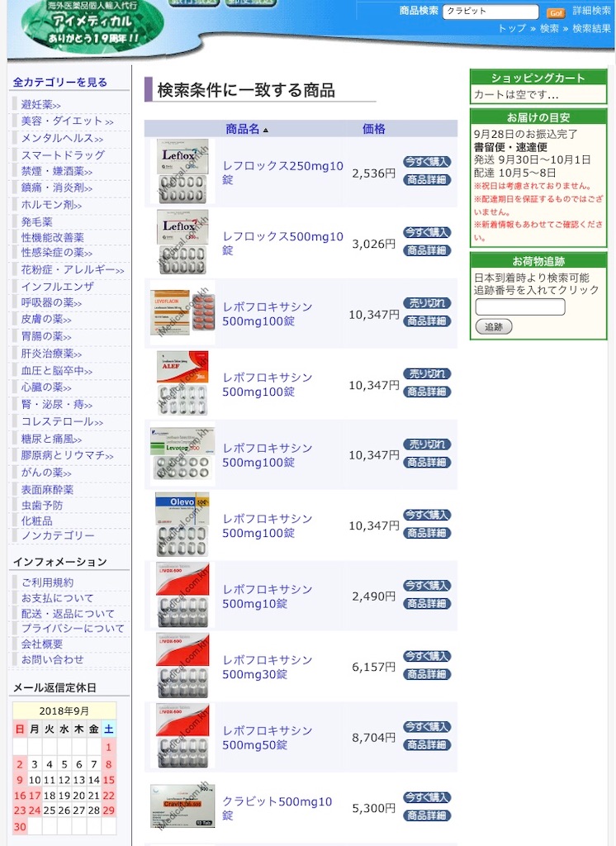The width and height of the screenshot is (616, 846).
Task: Click the product search input field
Action: pyautogui.click(x=490, y=12)
